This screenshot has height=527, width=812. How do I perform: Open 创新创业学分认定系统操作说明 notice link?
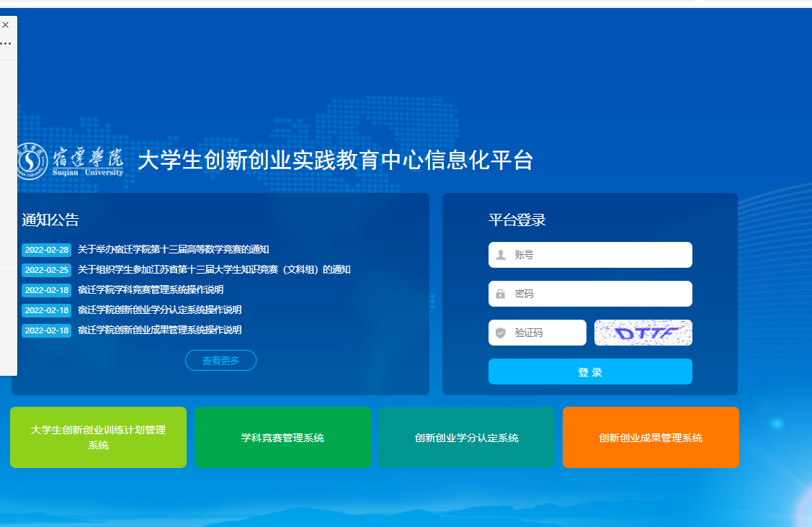[x=159, y=310]
